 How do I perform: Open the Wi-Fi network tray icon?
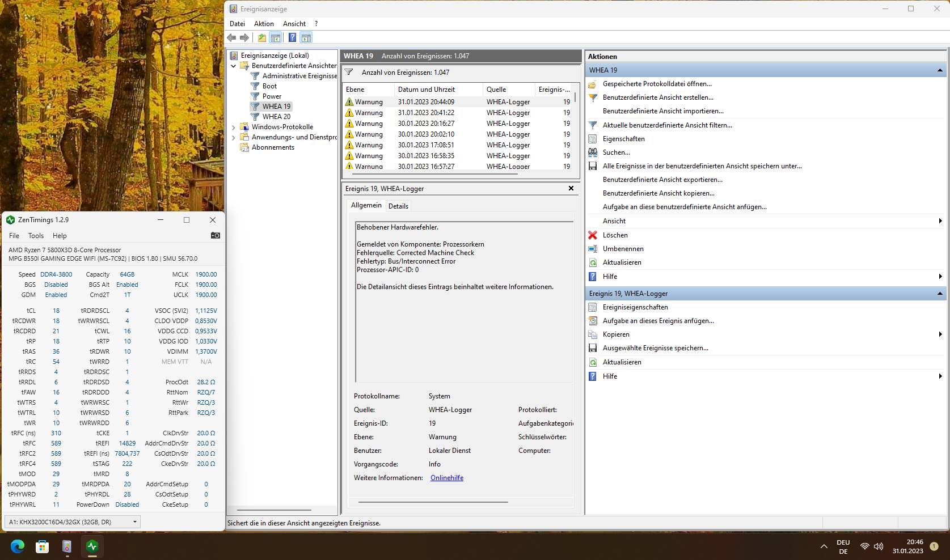(864, 546)
